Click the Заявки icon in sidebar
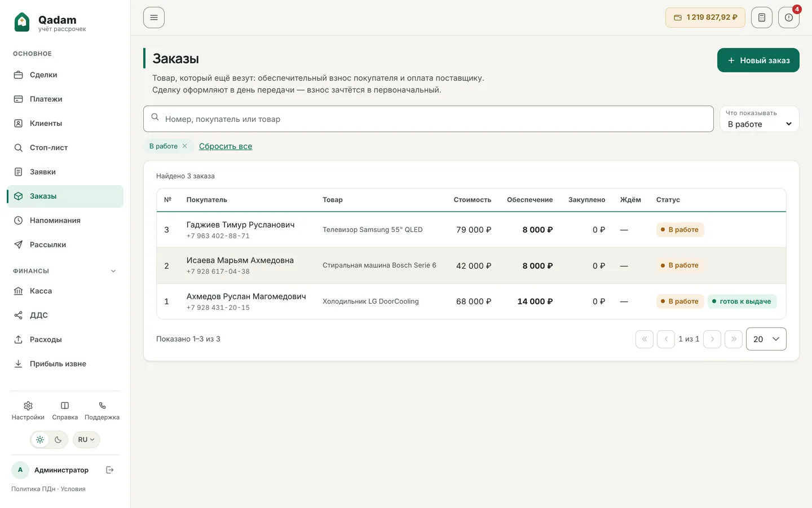Screen dimensions: 812x508 (18, 172)
